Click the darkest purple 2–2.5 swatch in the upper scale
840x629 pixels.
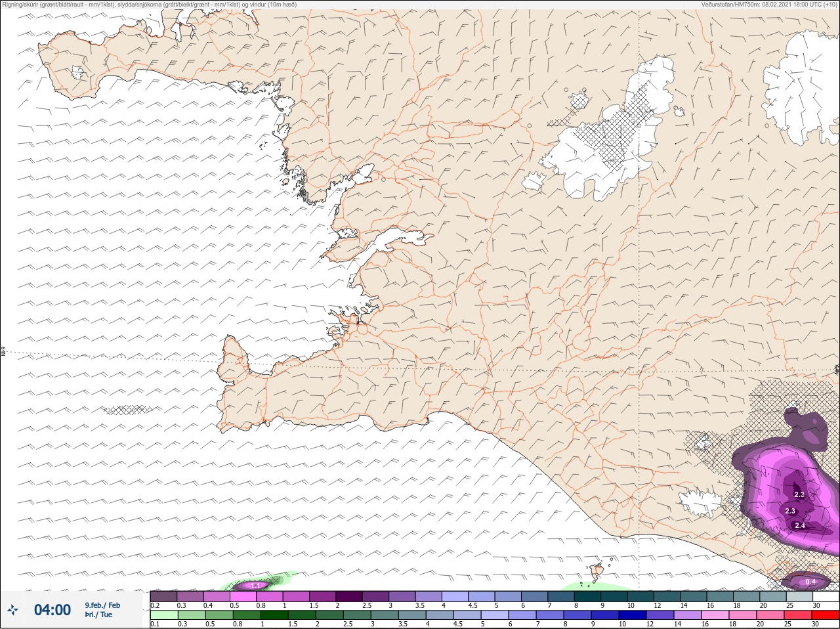[349, 596]
